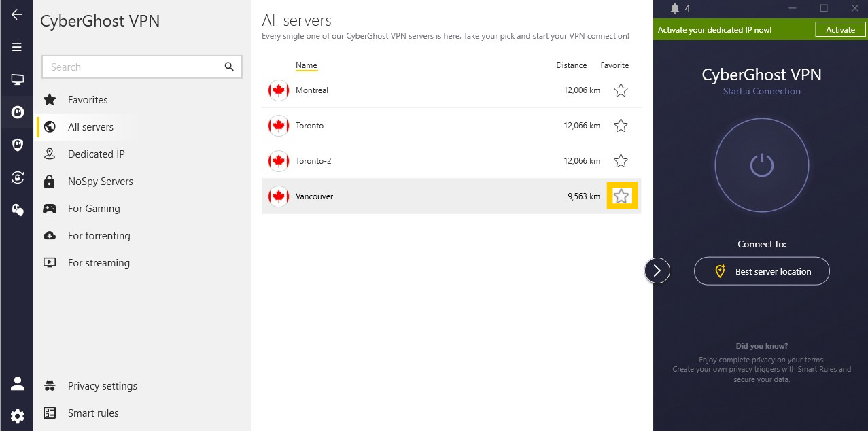Click the Montreal Canada flag icon
The width and height of the screenshot is (868, 431).
pyautogui.click(x=279, y=90)
